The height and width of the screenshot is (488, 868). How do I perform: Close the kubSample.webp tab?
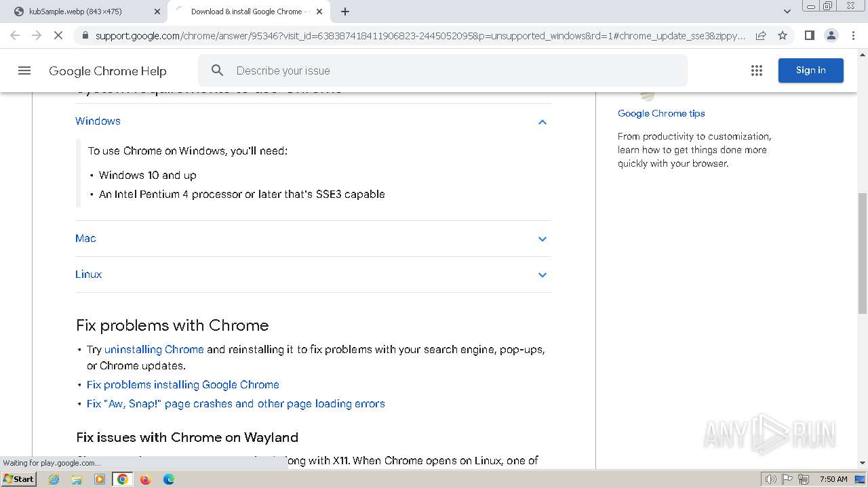(x=157, y=12)
